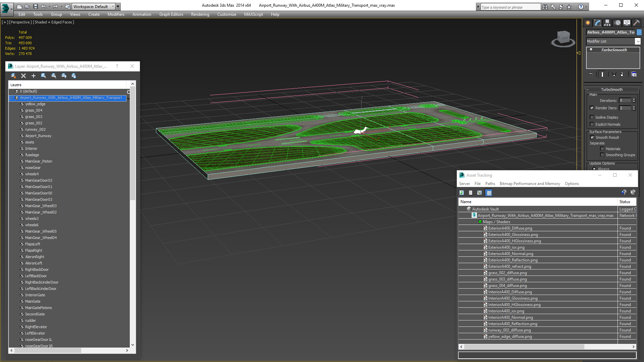Collapse Airport_Runway layer in layer list

coord(11,98)
